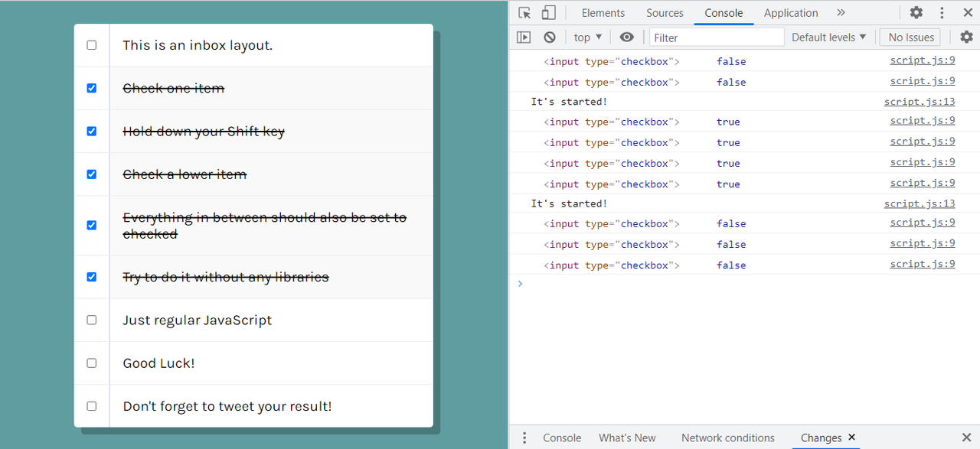980x449 pixels.
Task: Click the 'Good Luck!' text
Action: pyautogui.click(x=158, y=363)
